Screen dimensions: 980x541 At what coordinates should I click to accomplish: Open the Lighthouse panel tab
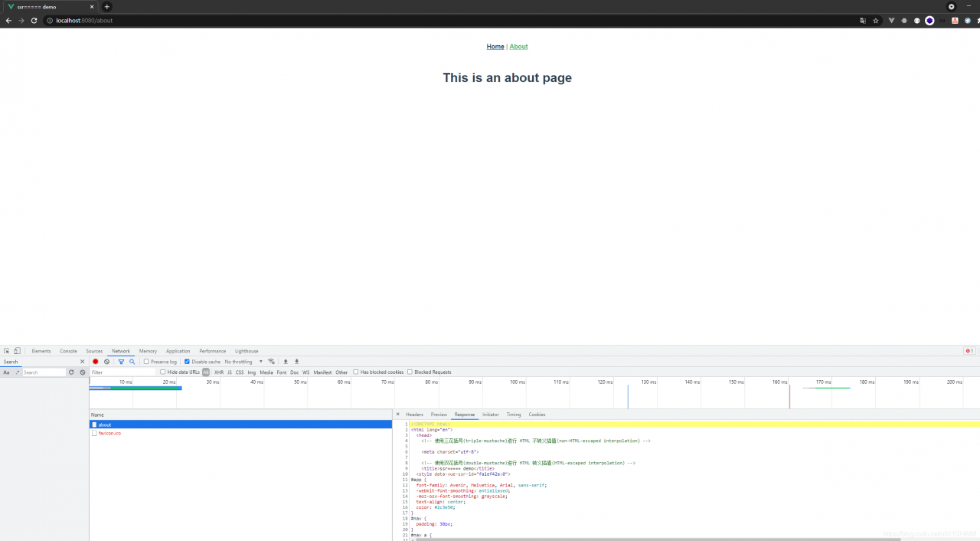coord(247,351)
